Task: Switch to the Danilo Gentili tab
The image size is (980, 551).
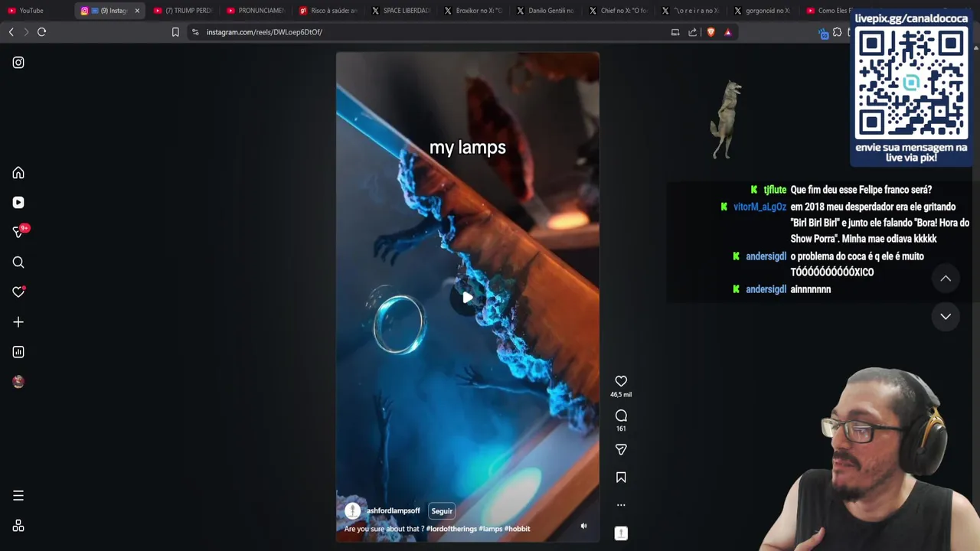Action: pyautogui.click(x=546, y=11)
